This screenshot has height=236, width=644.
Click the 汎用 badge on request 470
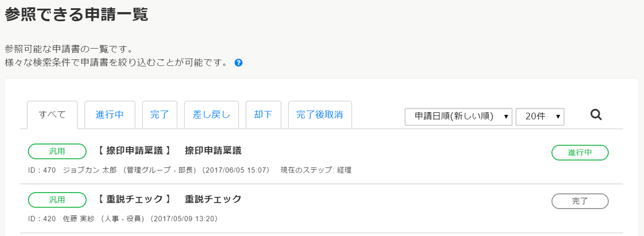[x=57, y=151]
